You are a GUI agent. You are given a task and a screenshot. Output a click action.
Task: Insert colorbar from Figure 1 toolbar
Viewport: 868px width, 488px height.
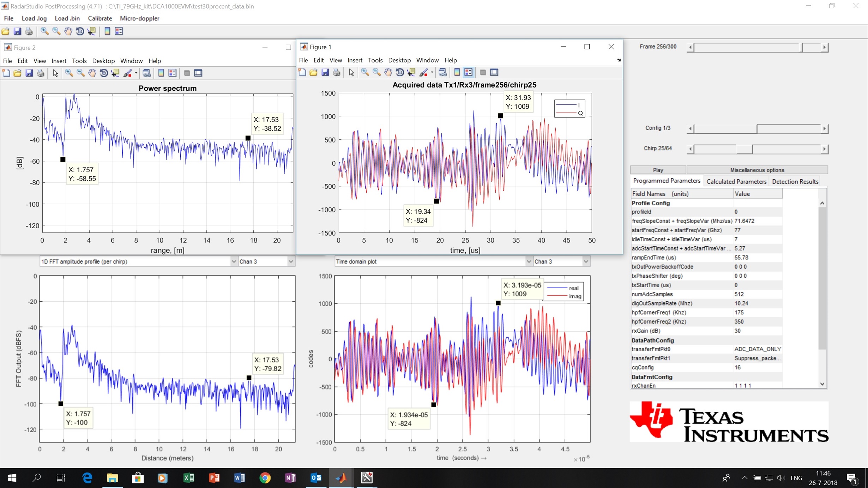[457, 72]
